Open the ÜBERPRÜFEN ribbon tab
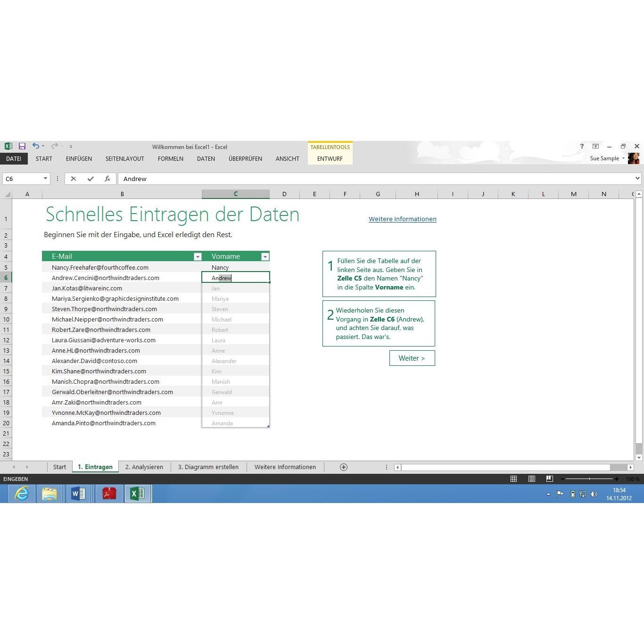 (245, 159)
